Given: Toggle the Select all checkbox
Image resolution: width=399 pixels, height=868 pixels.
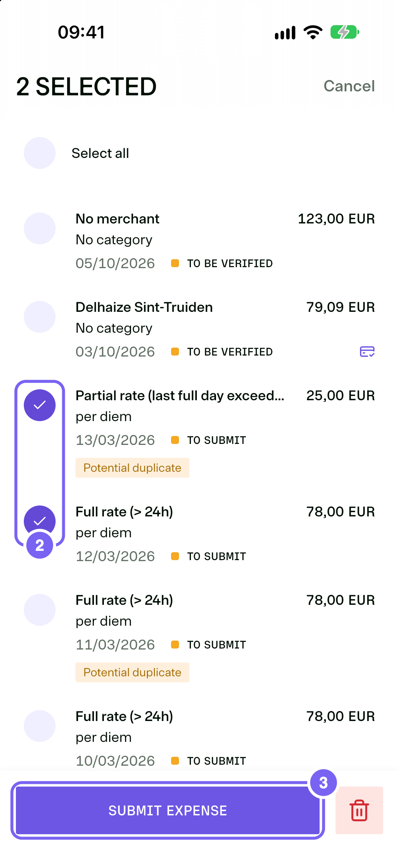Looking at the screenshot, I should click(40, 153).
